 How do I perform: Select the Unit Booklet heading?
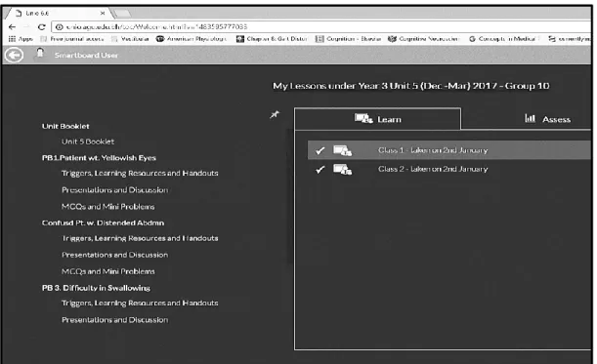65,126
